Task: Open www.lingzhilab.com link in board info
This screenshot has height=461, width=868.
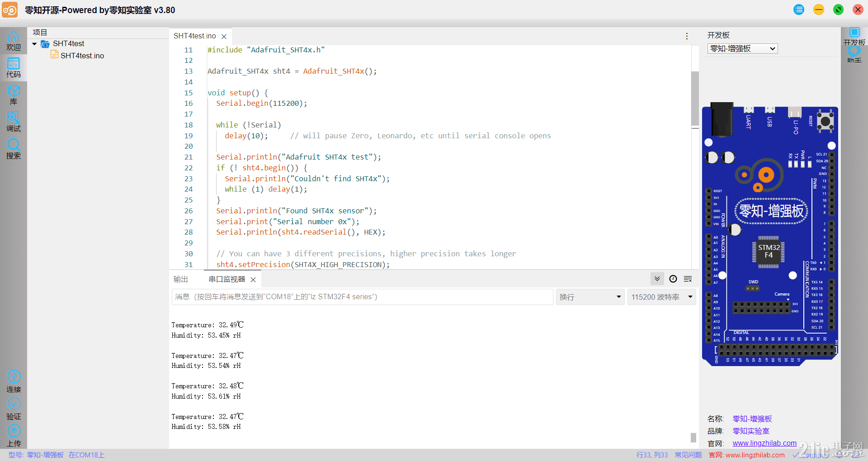Action: [764, 443]
